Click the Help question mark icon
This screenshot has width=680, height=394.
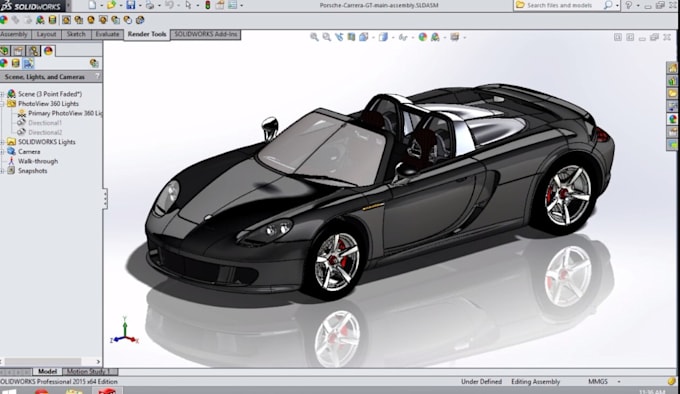tap(629, 5)
